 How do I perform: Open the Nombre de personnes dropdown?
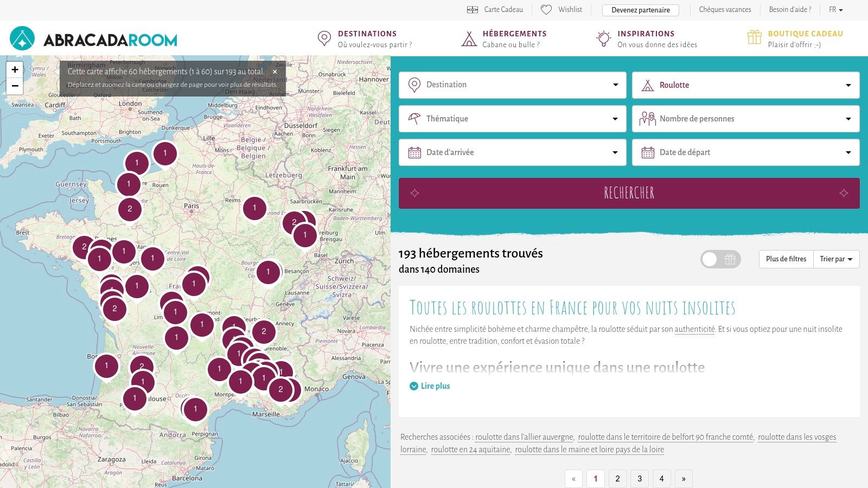pos(746,119)
